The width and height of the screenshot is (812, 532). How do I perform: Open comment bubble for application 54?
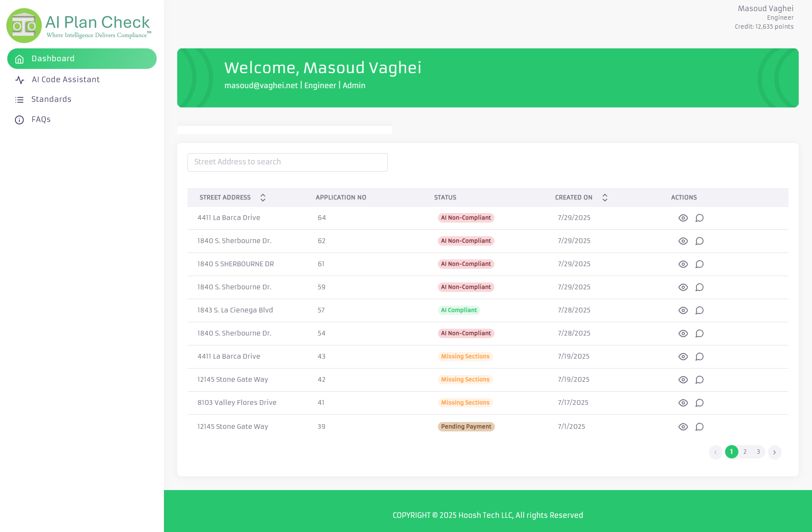click(700, 333)
